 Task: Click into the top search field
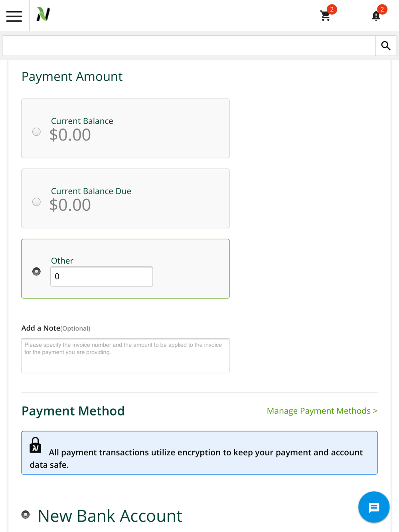pos(189,46)
